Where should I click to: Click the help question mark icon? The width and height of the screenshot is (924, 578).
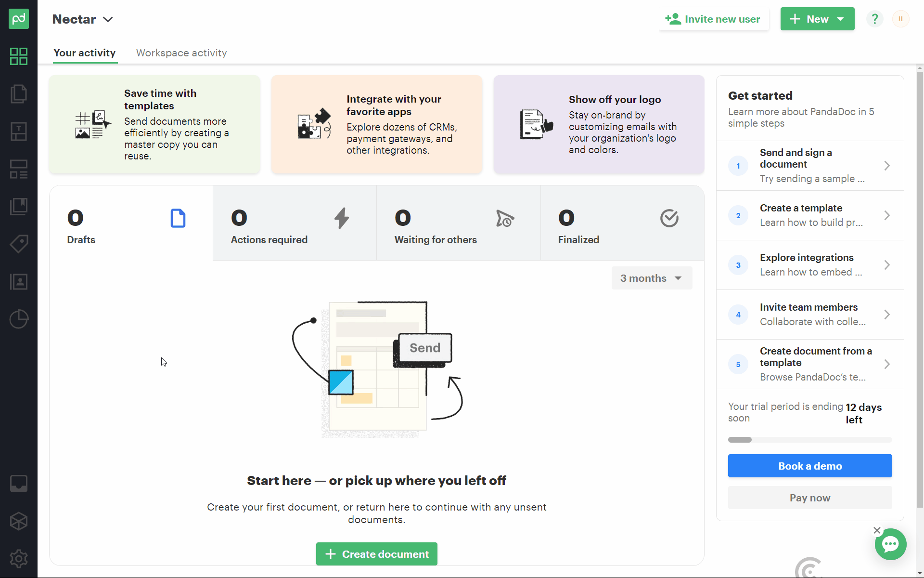tap(875, 19)
